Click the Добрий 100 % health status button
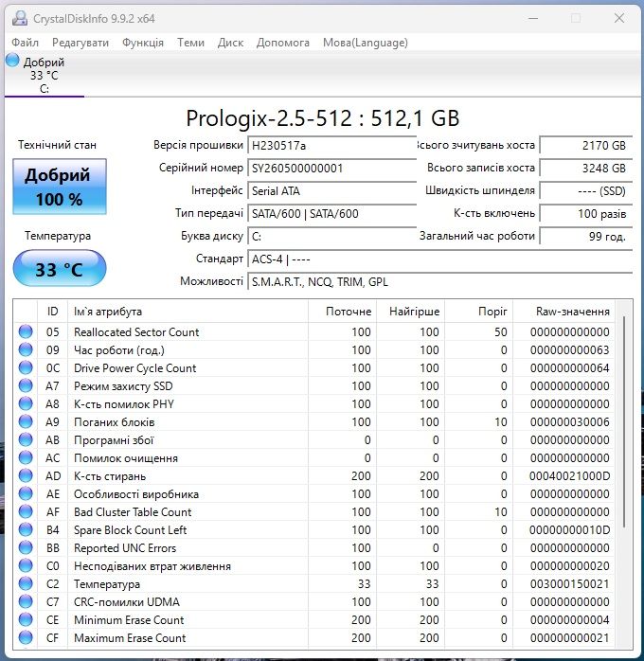This screenshot has height=661, width=644. (x=60, y=187)
